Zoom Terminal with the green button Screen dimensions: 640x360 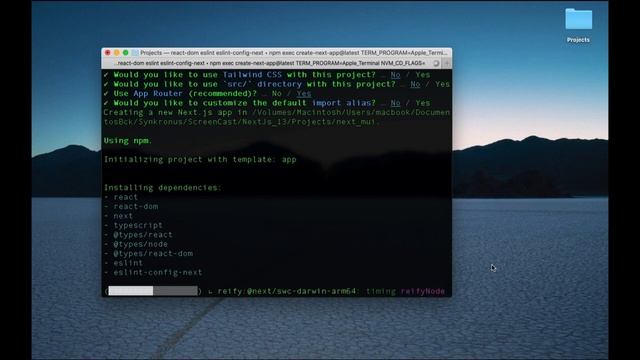coord(126,53)
